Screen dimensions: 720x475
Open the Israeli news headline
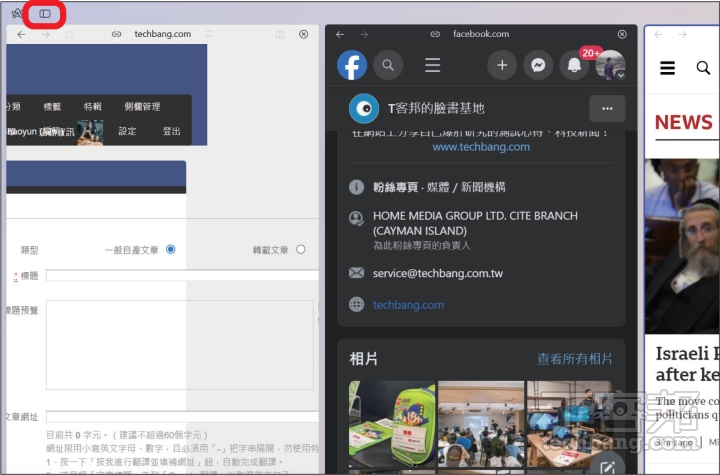(x=687, y=364)
